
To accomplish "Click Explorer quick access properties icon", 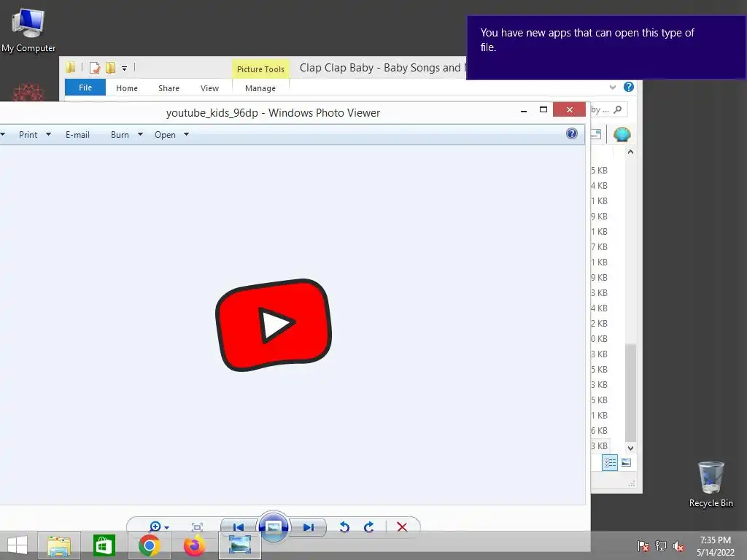I will 95,68.
